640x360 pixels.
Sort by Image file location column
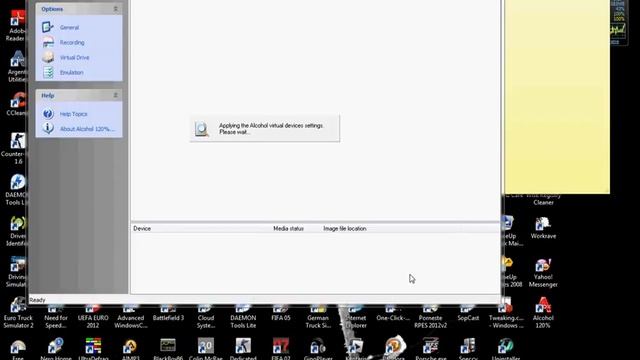click(344, 229)
